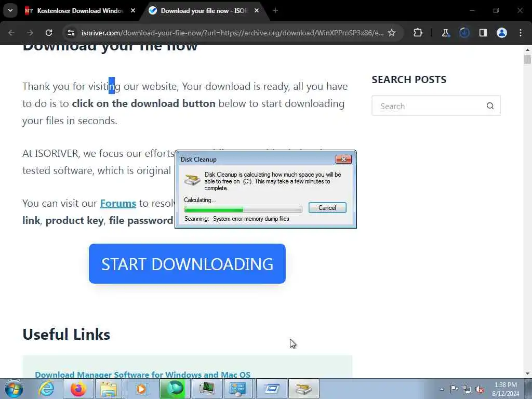
Task: Open Download Manager Software link
Action: click(x=142, y=375)
